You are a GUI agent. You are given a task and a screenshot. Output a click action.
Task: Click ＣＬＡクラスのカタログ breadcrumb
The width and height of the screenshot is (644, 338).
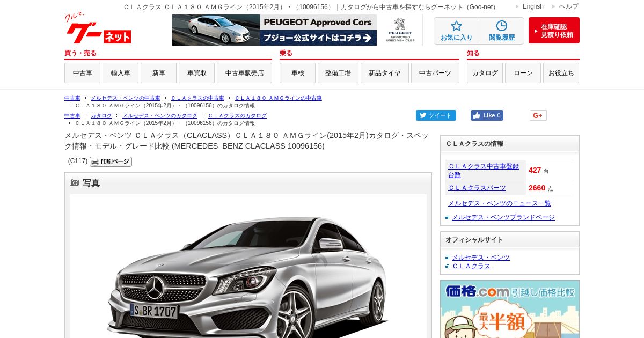point(237,116)
